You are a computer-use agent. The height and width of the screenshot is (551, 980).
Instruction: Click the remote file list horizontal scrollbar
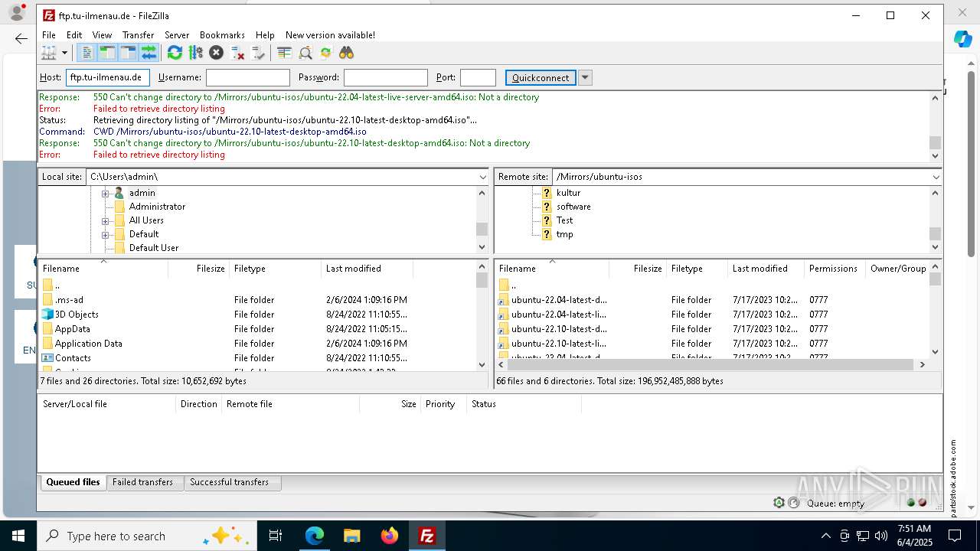click(x=712, y=365)
